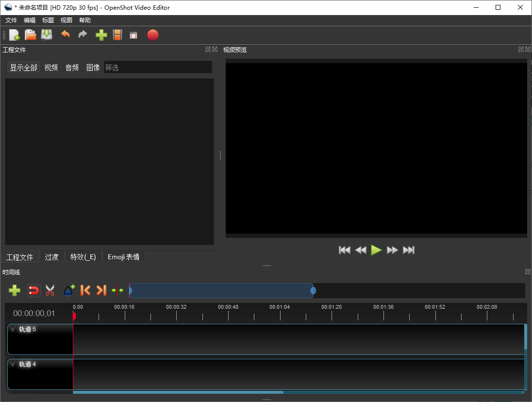The image size is (532, 402).
Task: Filter project files by 视频
Action: 51,67
